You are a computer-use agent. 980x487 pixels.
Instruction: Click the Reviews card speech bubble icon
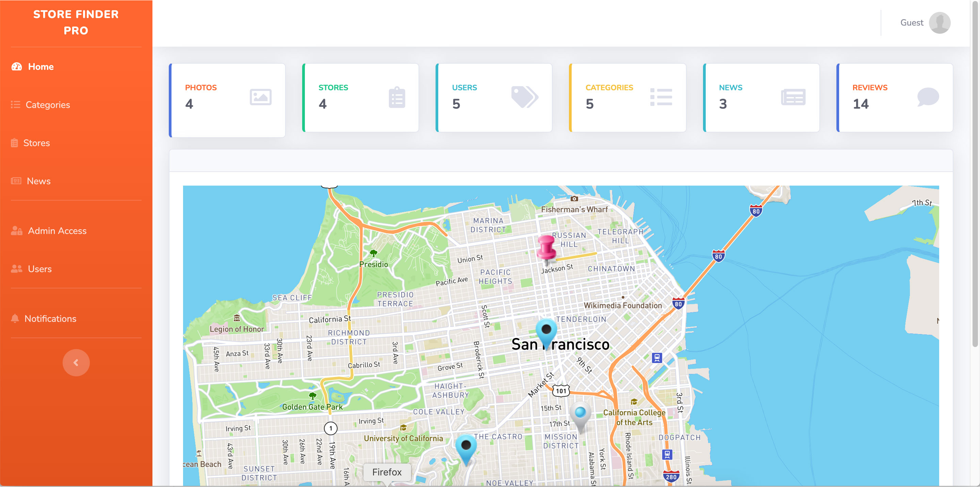(928, 97)
